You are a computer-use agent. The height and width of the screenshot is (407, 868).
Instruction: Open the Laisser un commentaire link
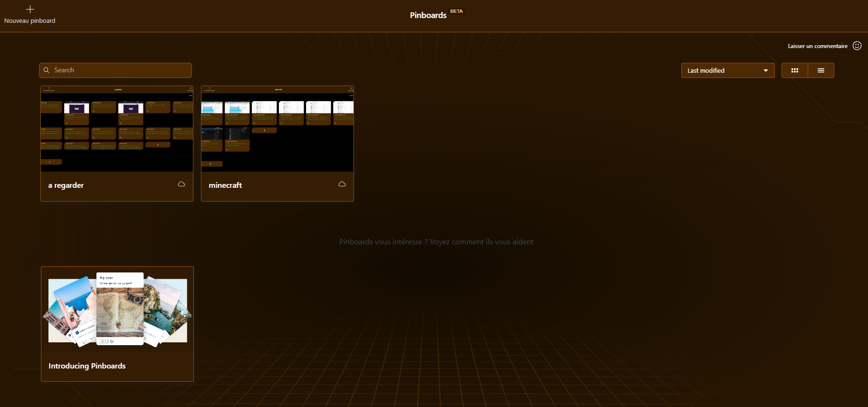point(818,46)
